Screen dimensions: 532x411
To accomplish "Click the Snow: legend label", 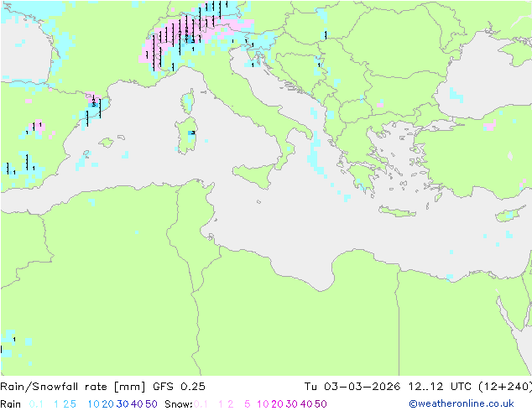I will click(x=179, y=404).
